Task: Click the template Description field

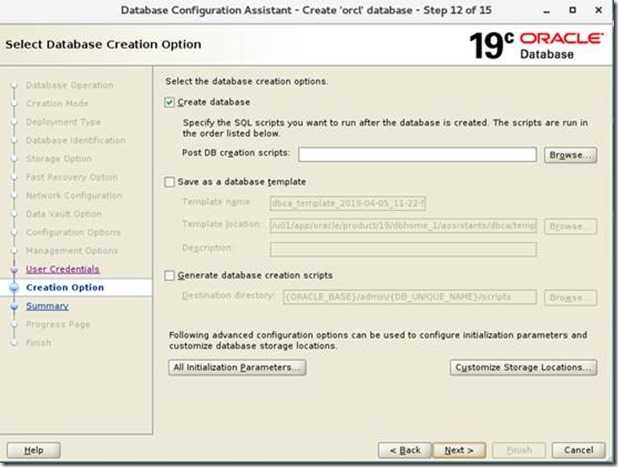Action: pos(403,249)
